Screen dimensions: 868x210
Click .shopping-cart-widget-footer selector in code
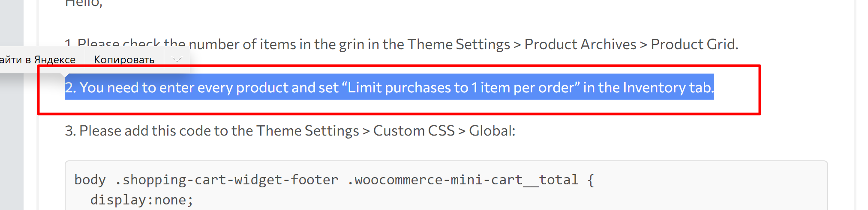tap(226, 180)
